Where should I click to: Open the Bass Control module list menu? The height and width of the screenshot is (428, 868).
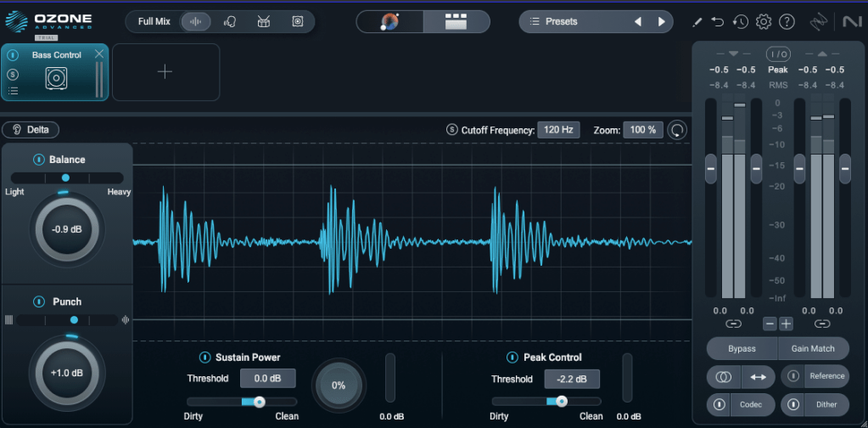(x=13, y=90)
